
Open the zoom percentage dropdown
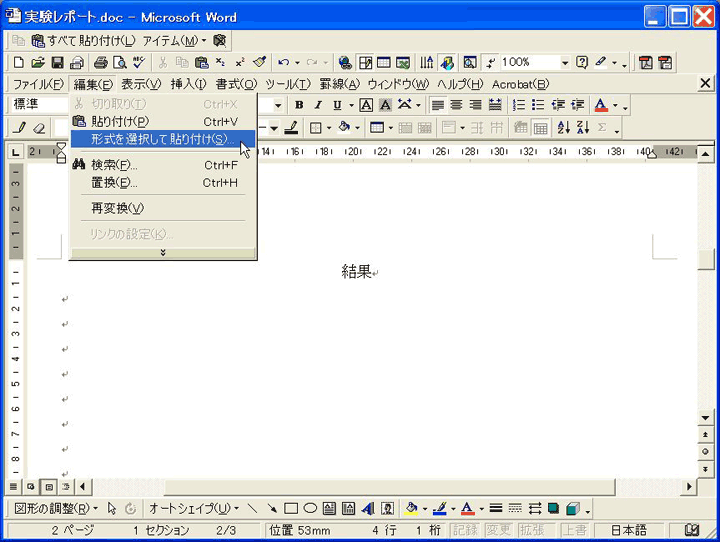pyautogui.click(x=564, y=63)
